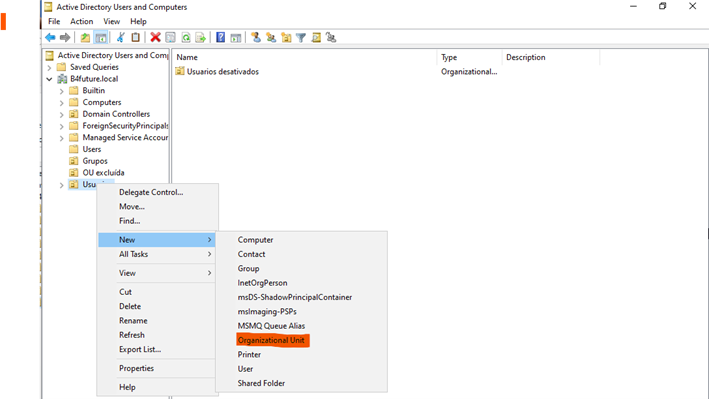The image size is (709, 399).
Task: Choose Rename from the context menu
Action: click(157, 321)
